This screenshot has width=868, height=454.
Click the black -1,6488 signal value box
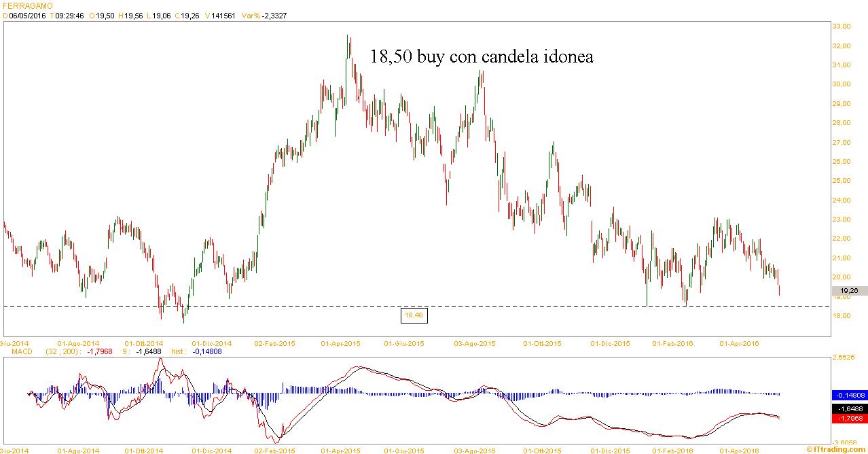pos(849,408)
